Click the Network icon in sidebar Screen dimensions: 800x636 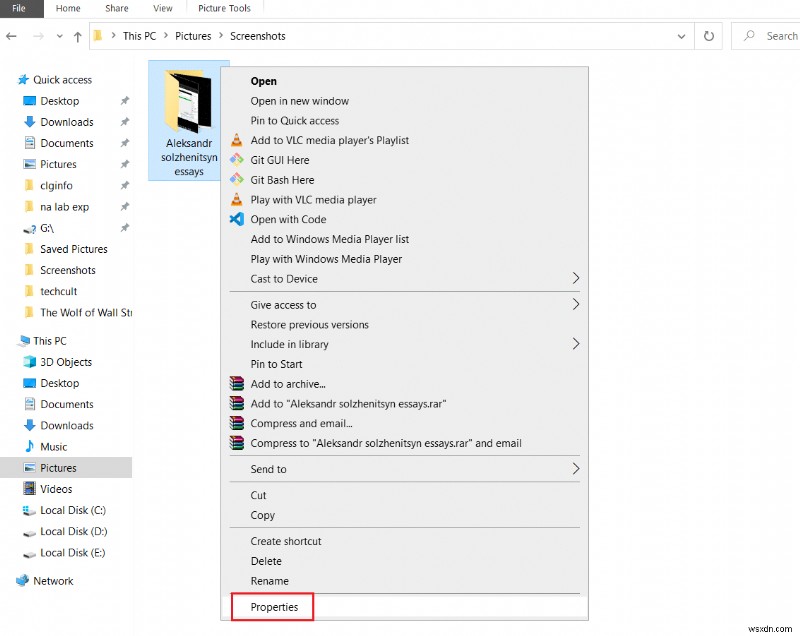(22, 580)
